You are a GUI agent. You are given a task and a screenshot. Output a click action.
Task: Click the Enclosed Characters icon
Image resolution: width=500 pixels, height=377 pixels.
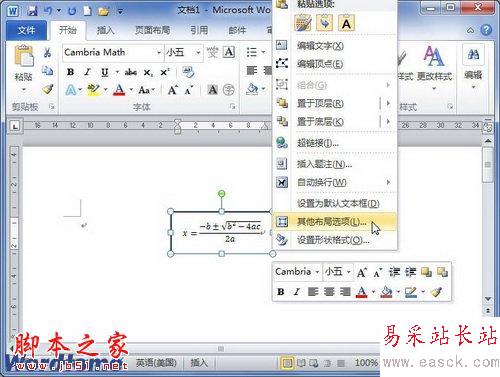click(229, 90)
